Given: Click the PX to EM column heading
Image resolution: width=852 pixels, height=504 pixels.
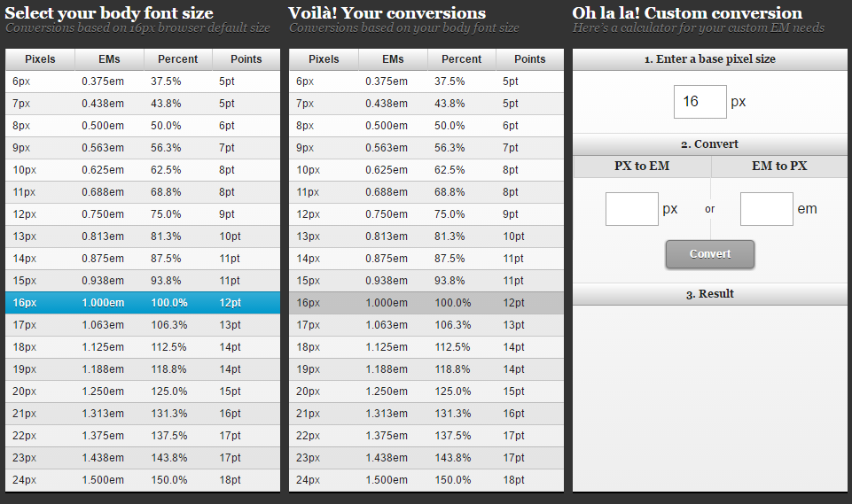Looking at the screenshot, I should pyautogui.click(x=642, y=167).
